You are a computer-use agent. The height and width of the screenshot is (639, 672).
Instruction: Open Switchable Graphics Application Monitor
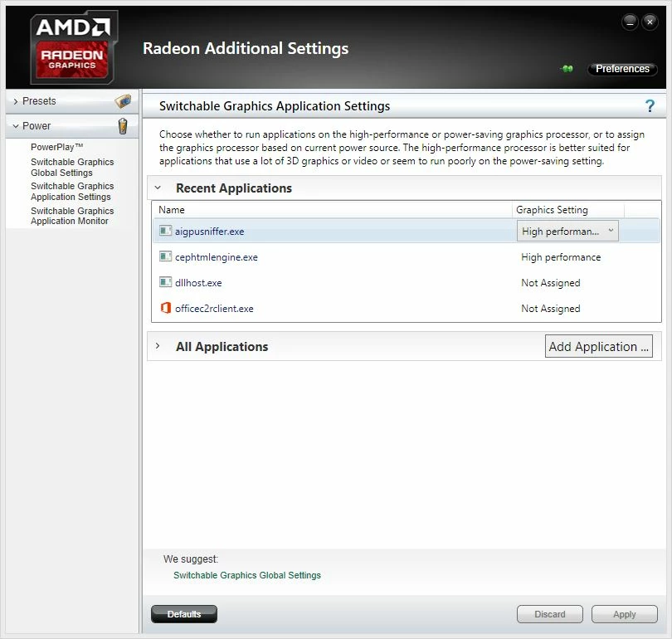click(x=72, y=216)
